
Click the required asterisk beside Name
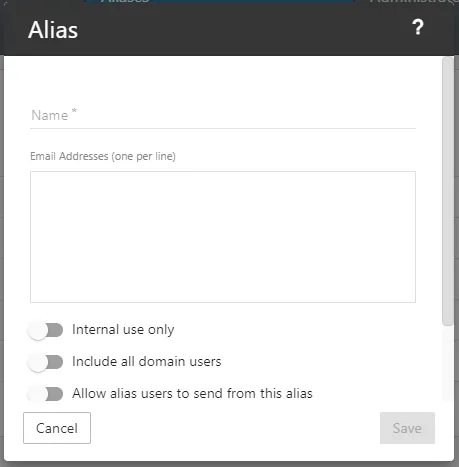[74, 111]
